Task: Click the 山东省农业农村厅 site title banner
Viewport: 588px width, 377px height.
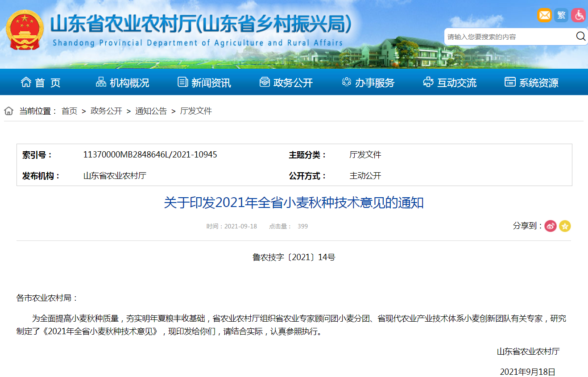Action: (200, 24)
